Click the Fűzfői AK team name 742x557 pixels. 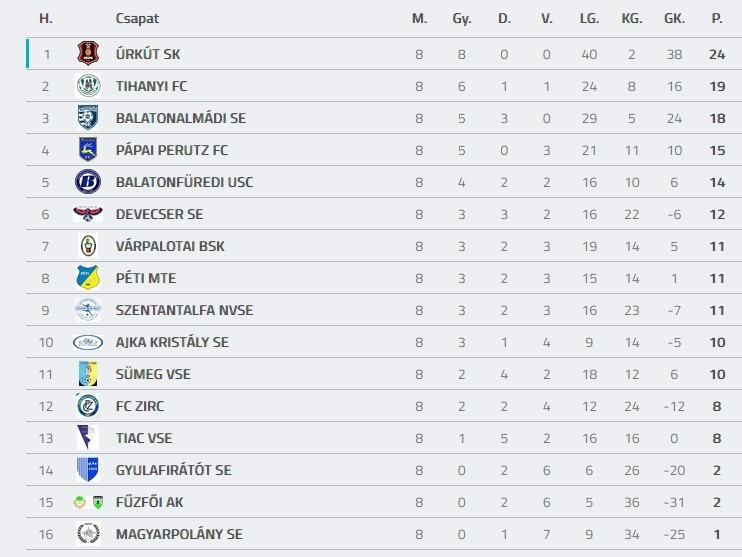pyautogui.click(x=154, y=502)
